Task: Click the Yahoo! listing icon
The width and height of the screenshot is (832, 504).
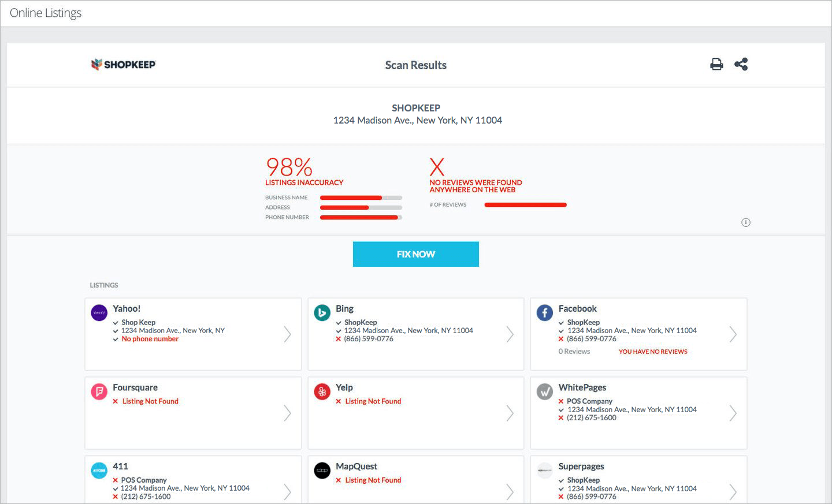Action: tap(99, 312)
